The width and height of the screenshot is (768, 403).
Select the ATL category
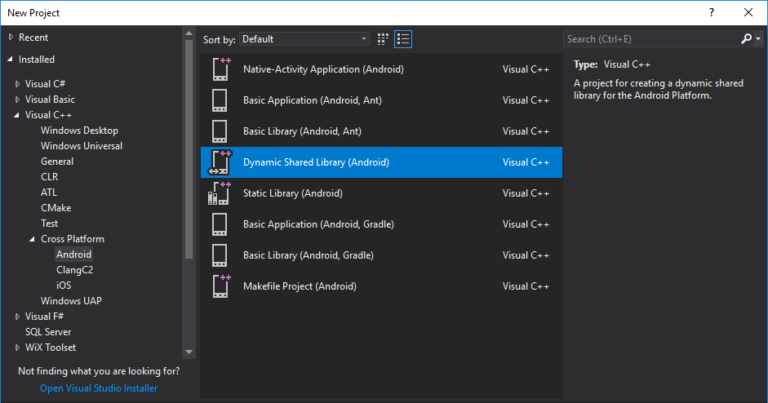48,192
